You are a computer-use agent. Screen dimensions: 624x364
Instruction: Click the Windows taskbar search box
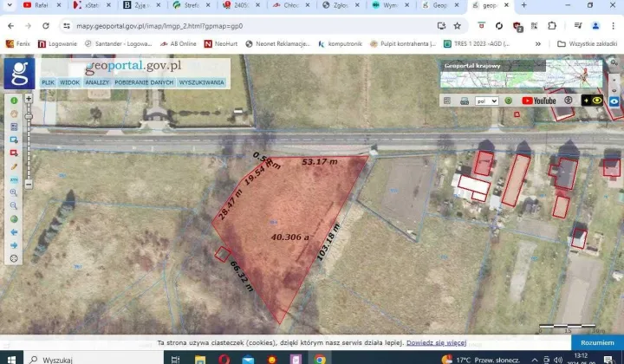point(87,358)
